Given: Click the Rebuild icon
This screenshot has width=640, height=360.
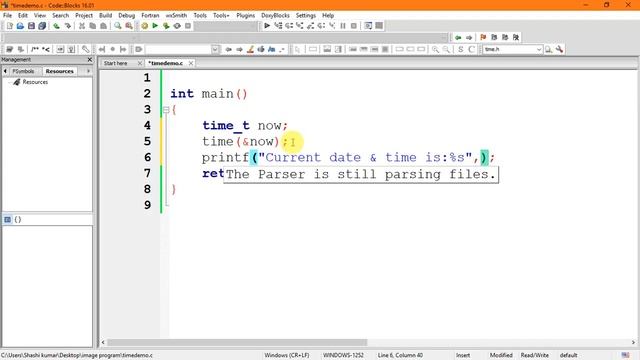Looking at the screenshot, I should (x=177, y=26).
